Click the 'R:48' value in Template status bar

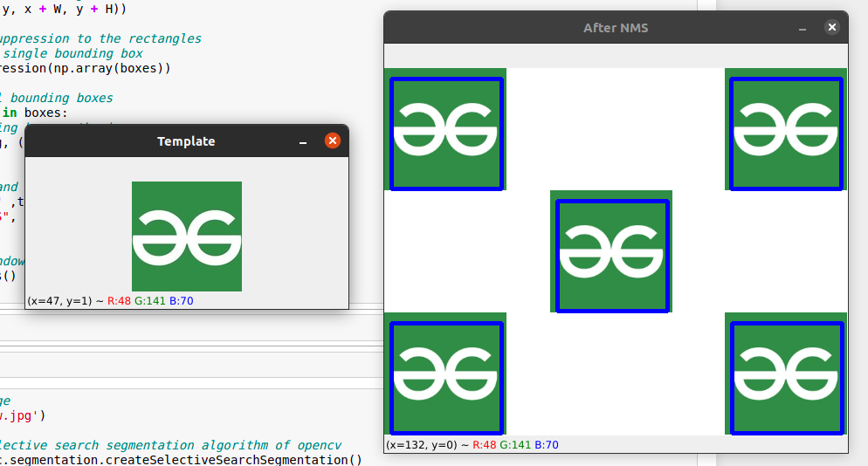(119, 301)
